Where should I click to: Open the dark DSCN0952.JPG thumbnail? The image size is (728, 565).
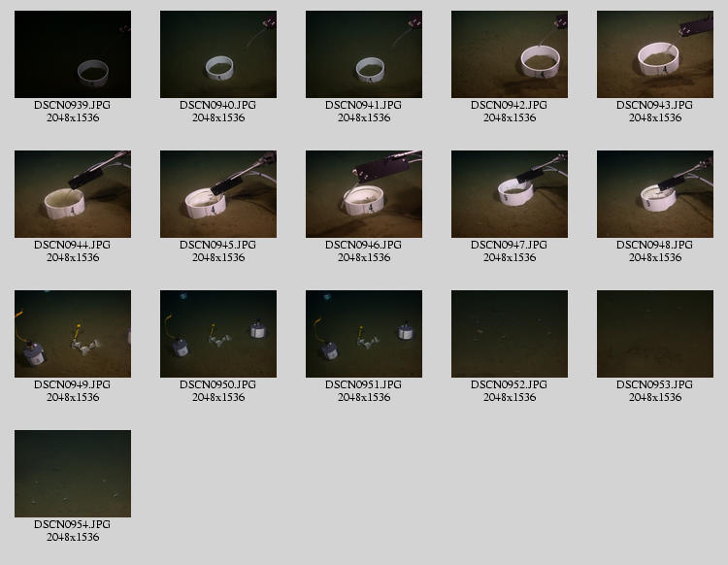tap(510, 334)
